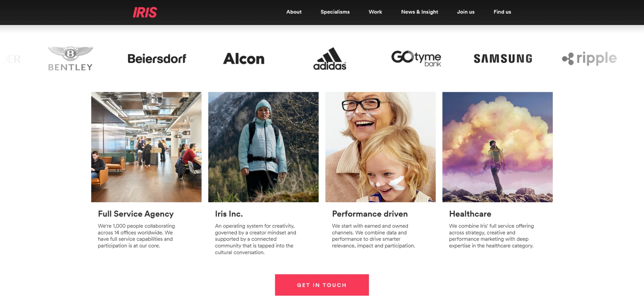The height and width of the screenshot is (308, 644).
Task: Select the Beiersdorf client logo
Action: click(x=157, y=59)
